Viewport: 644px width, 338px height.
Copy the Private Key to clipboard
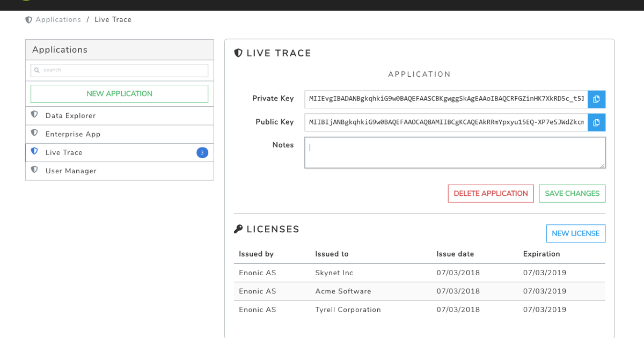tap(596, 99)
